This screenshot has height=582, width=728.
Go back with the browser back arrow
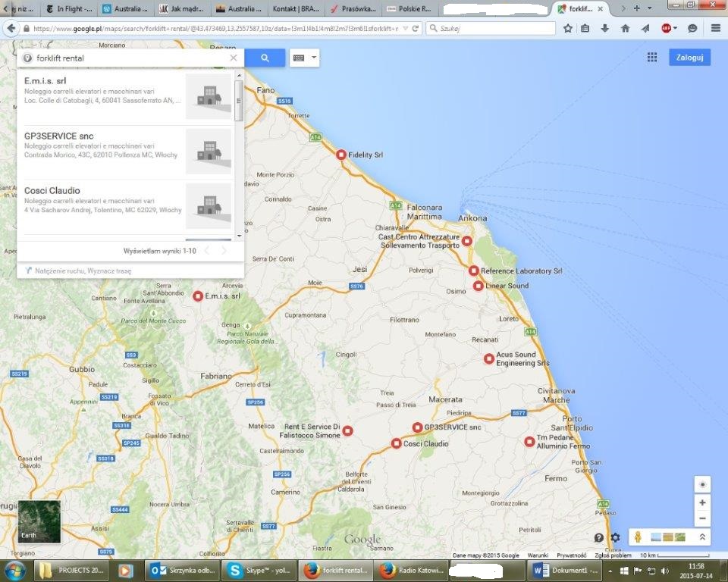pos(11,28)
